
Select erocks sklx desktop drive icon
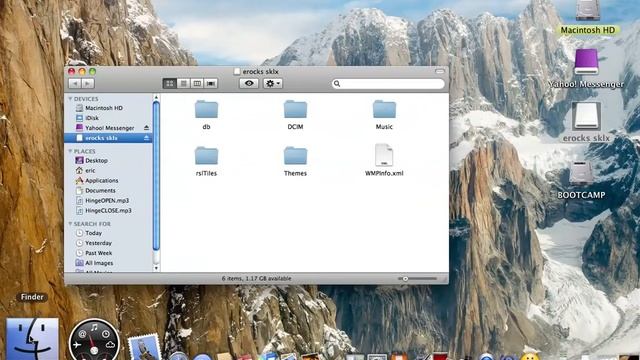pos(586,115)
